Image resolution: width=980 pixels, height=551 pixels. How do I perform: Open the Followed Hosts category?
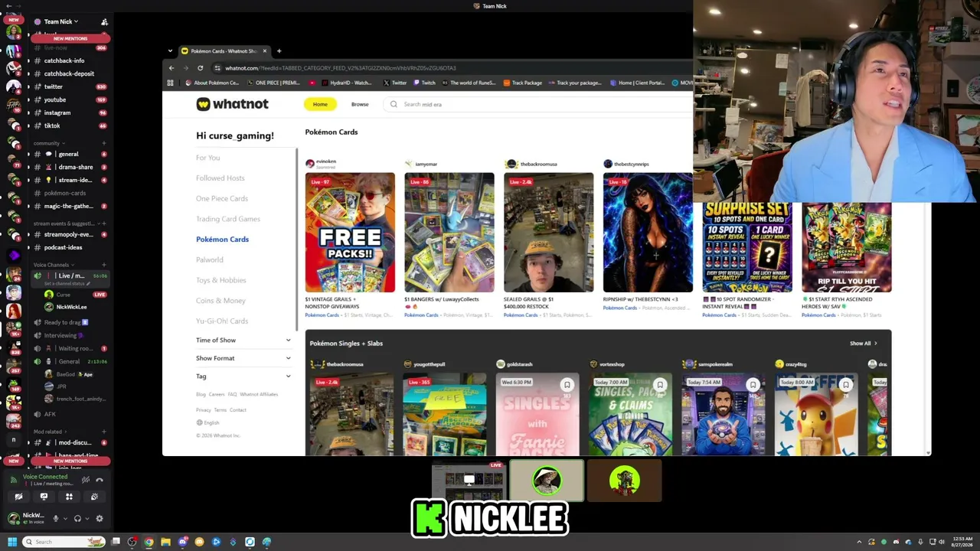[220, 178]
